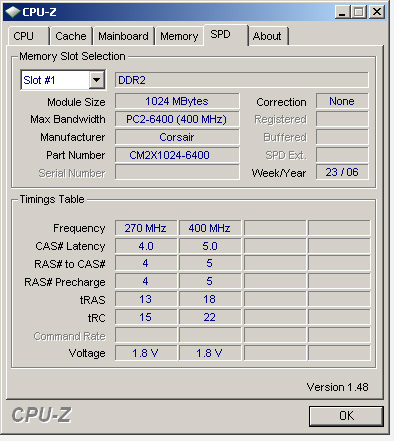The image size is (394, 441).
Task: Click the 1.8 V cell under 400 MHz
Action: [x=210, y=353]
